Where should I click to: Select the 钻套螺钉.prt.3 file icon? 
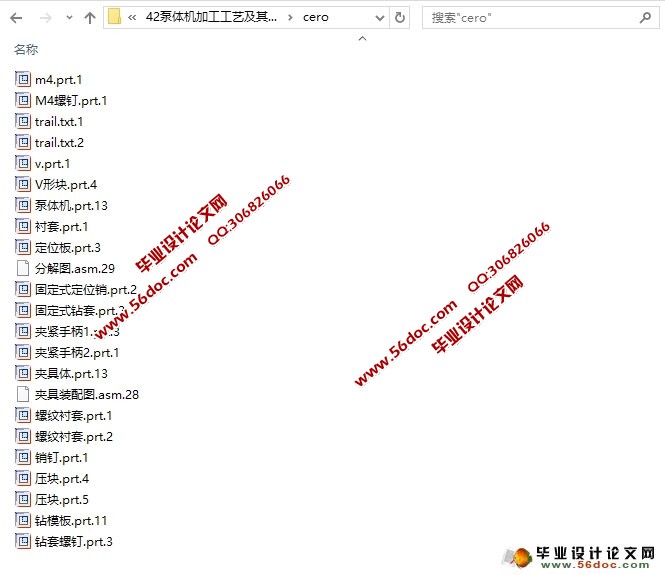coord(23,541)
